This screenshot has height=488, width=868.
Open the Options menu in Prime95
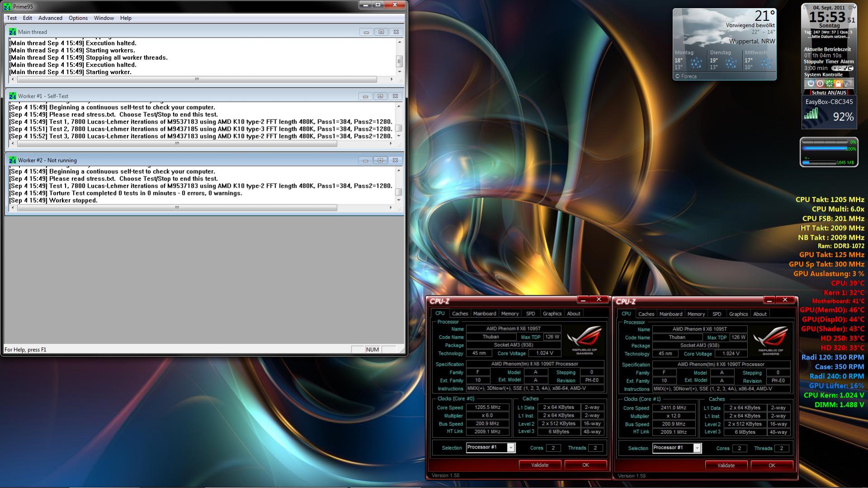pyautogui.click(x=78, y=18)
